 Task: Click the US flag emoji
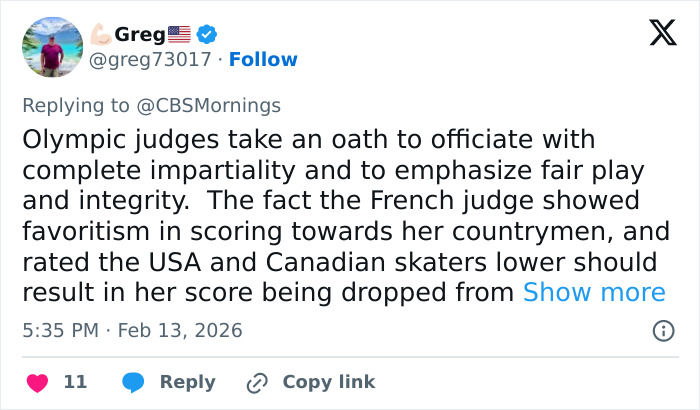click(179, 35)
